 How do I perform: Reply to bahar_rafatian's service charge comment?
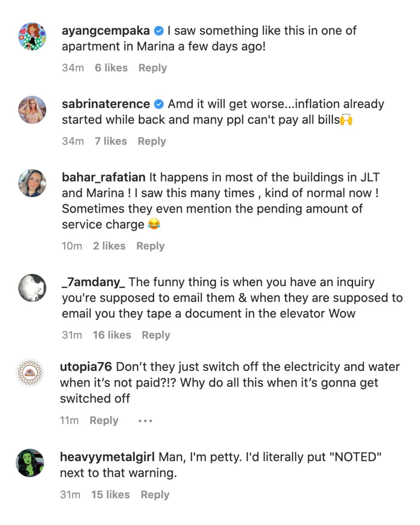[x=150, y=246]
